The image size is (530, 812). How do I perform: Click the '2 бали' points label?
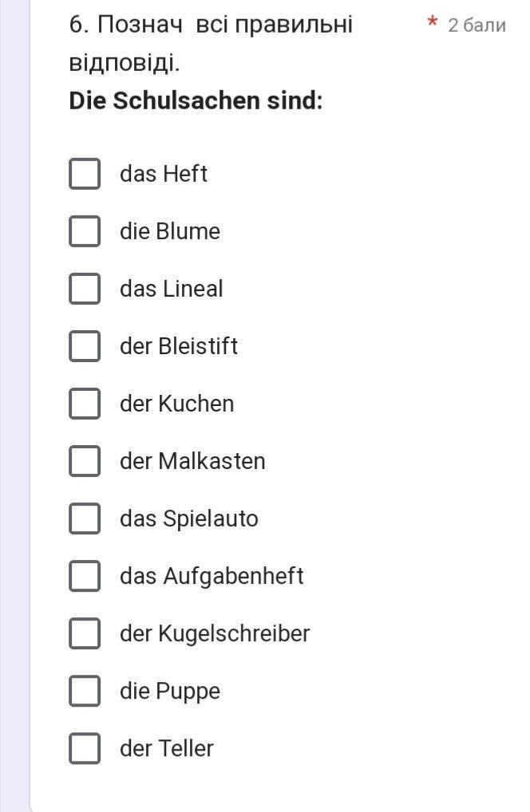point(477,25)
